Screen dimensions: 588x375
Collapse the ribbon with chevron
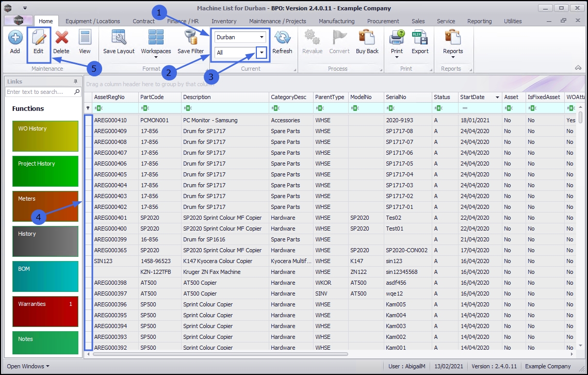tap(578, 68)
